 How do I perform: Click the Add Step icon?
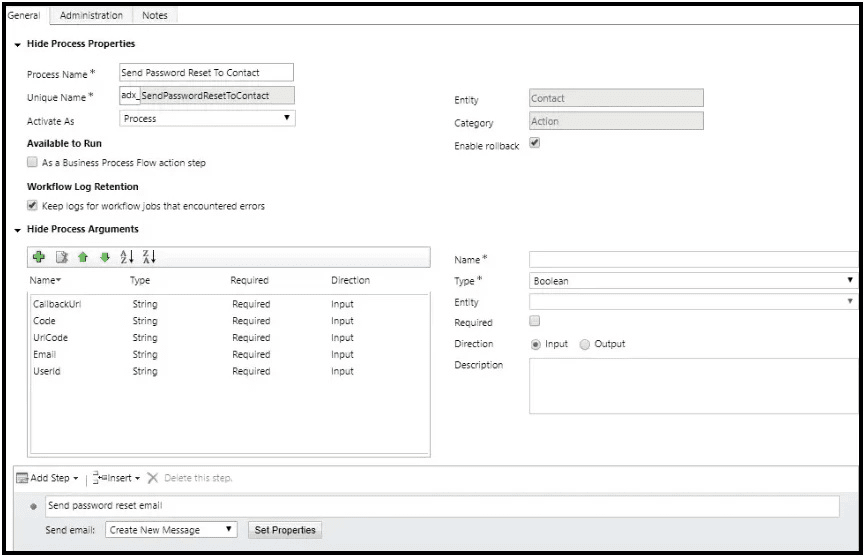click(22, 478)
